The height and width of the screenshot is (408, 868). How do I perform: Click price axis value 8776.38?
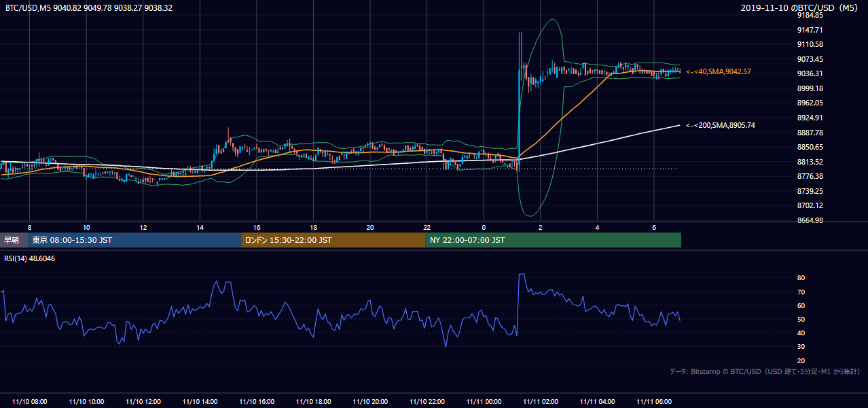click(x=810, y=176)
